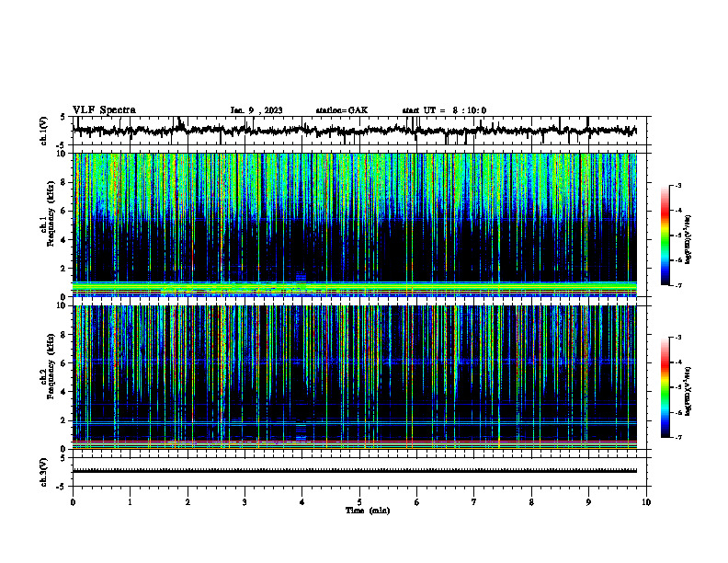Click the station=GAK label

point(342,110)
